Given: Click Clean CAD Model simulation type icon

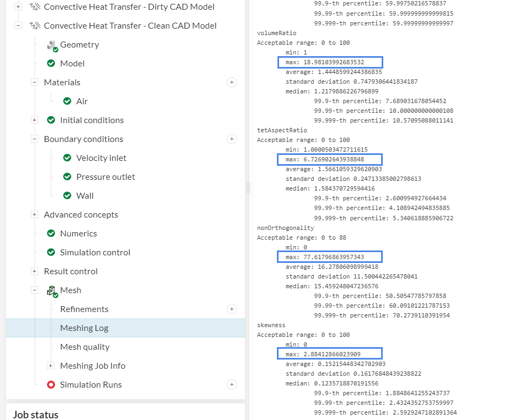Looking at the screenshot, I should [x=35, y=25].
